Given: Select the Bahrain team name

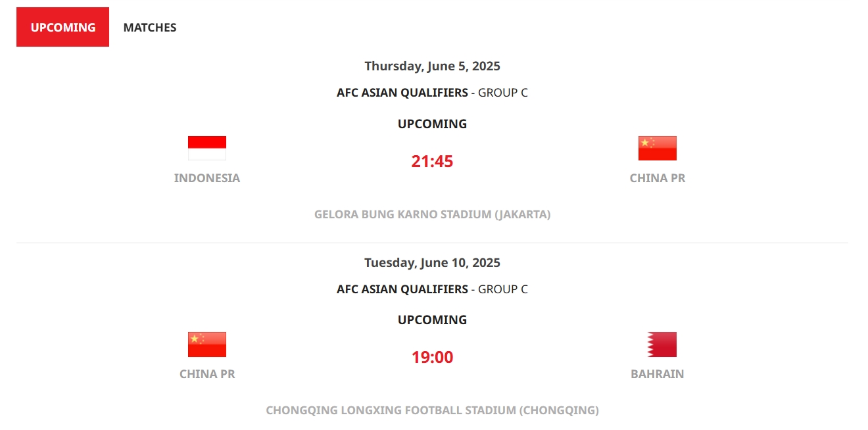Looking at the screenshot, I should (657, 374).
